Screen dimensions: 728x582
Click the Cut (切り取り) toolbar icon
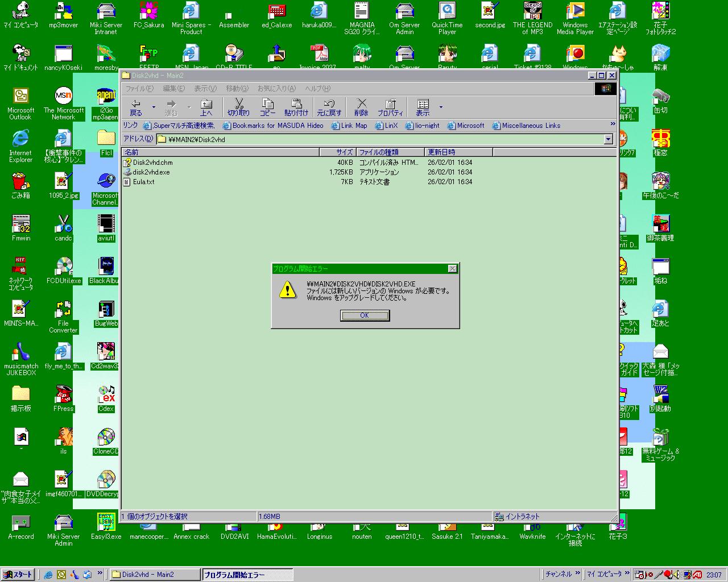click(x=239, y=106)
